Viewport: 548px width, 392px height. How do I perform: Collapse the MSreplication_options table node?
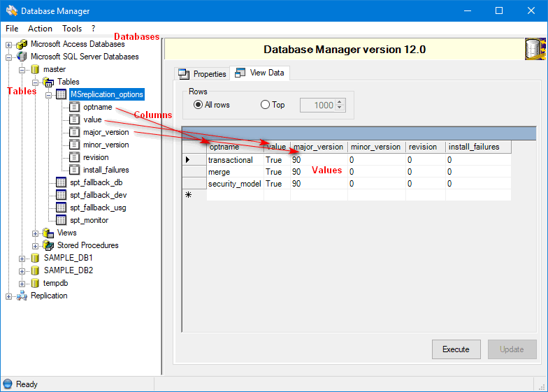pyautogui.click(x=48, y=94)
